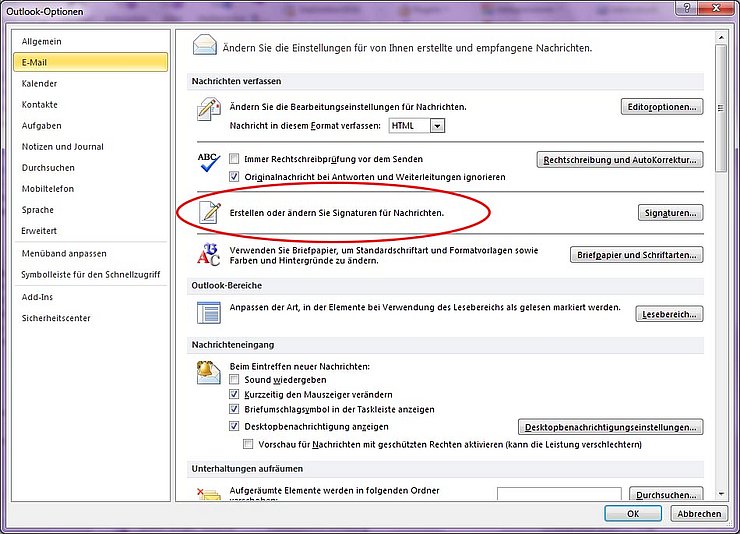Open the Kontakte options
740x534 pixels.
pyautogui.click(x=91, y=105)
